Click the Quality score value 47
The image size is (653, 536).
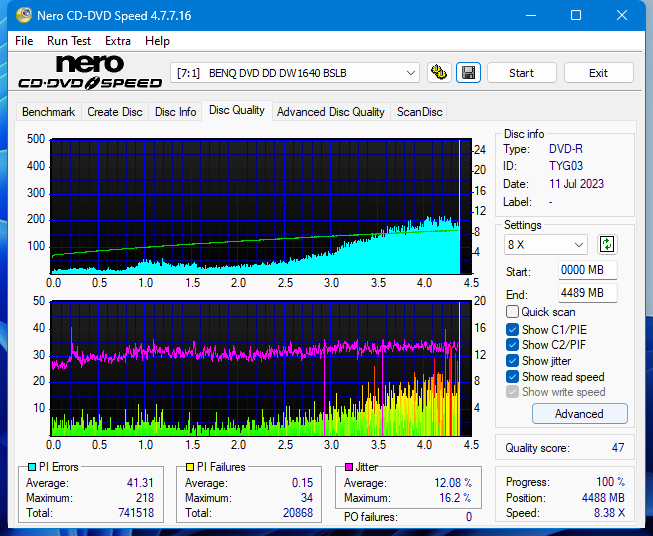(x=618, y=448)
